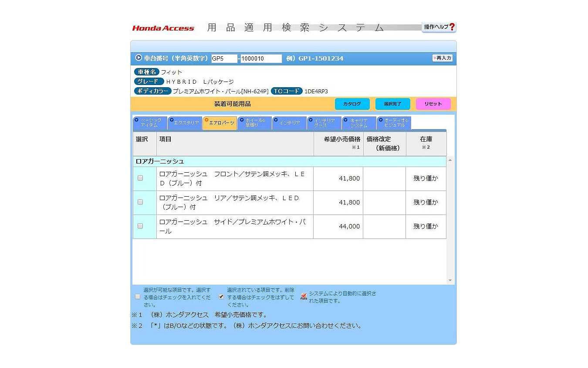Image resolution: width=588 pixels, height=368 pixels.
Task: Click the checked legend checkbox sample
Action: (221, 296)
